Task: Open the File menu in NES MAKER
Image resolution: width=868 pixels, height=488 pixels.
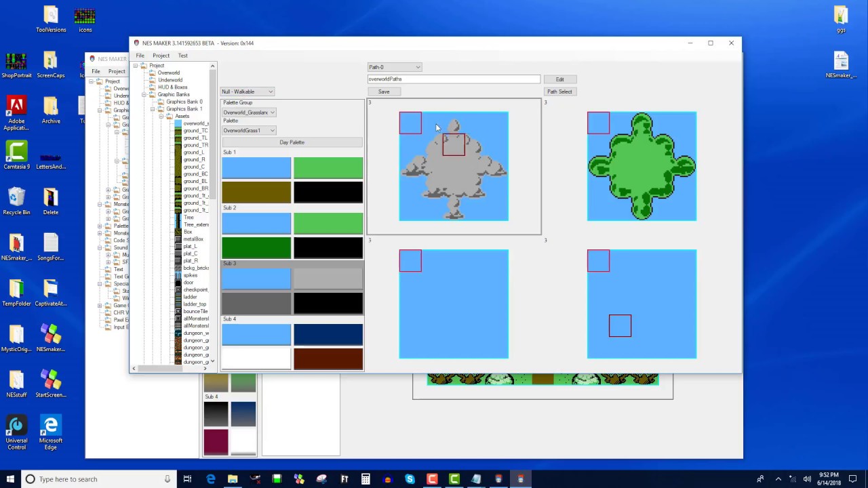Action: [140, 56]
